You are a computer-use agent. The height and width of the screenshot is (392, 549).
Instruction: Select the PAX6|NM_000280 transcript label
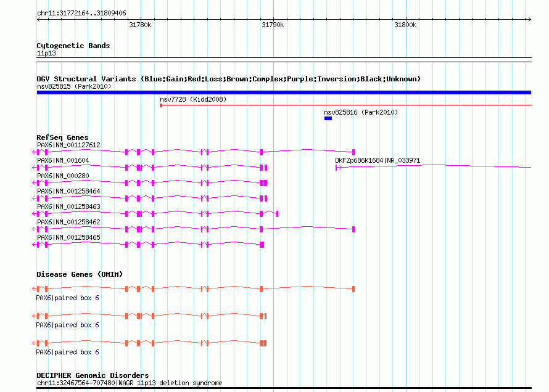[x=63, y=176]
